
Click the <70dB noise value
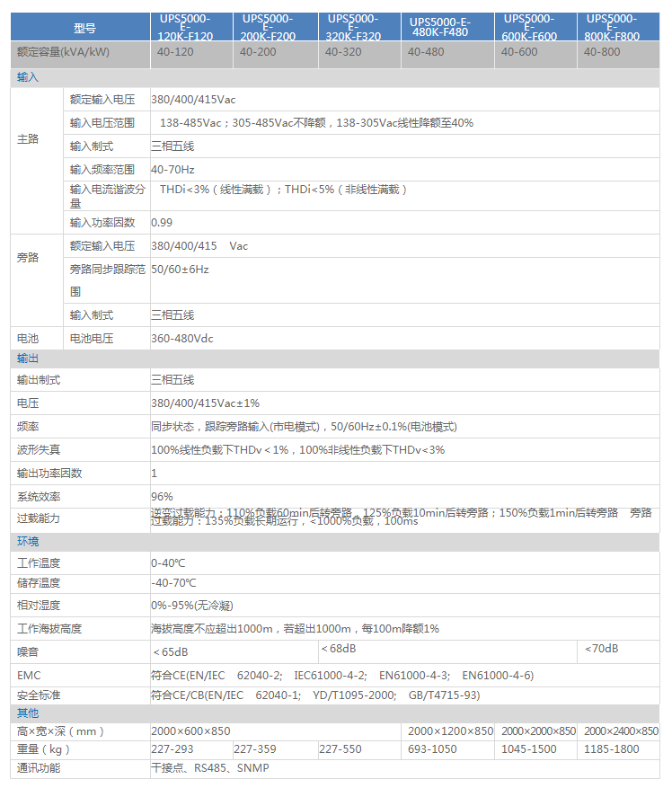tap(601, 649)
